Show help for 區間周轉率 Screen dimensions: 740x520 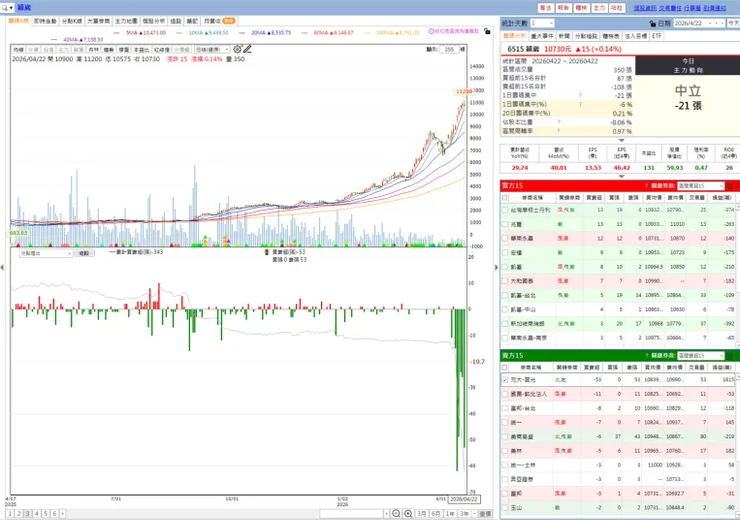point(559,131)
